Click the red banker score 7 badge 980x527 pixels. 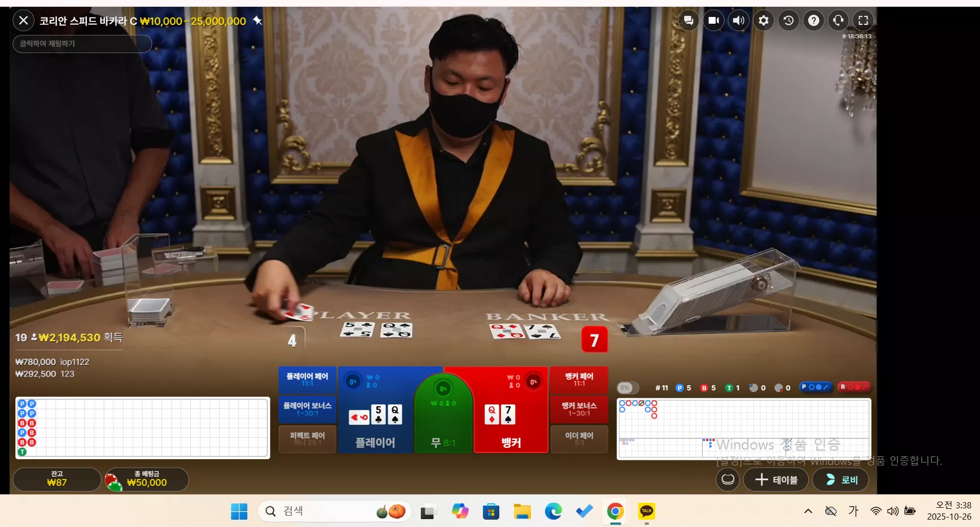594,340
